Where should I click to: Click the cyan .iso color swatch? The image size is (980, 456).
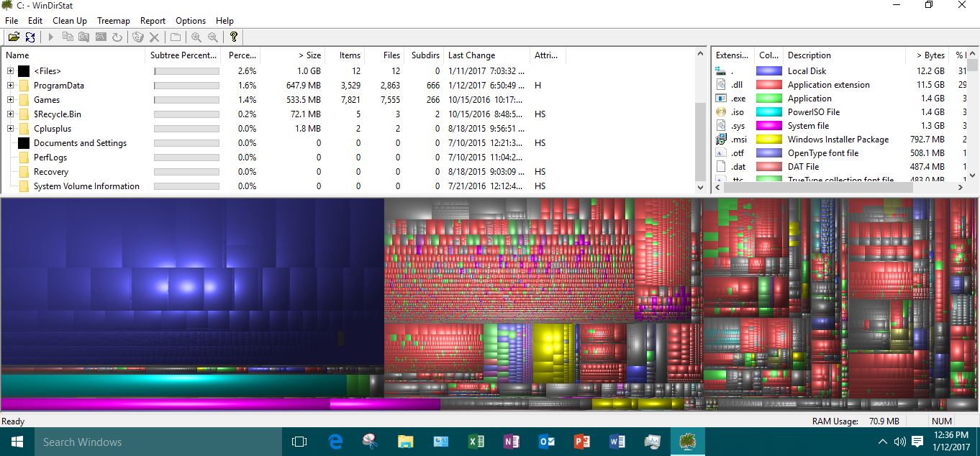tap(768, 112)
